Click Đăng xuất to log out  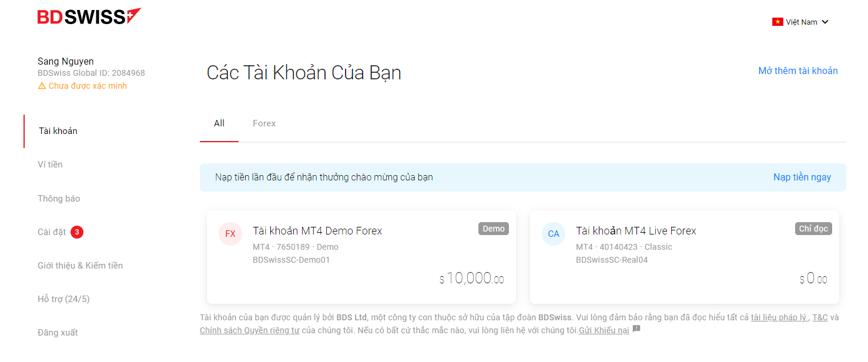[x=58, y=333]
